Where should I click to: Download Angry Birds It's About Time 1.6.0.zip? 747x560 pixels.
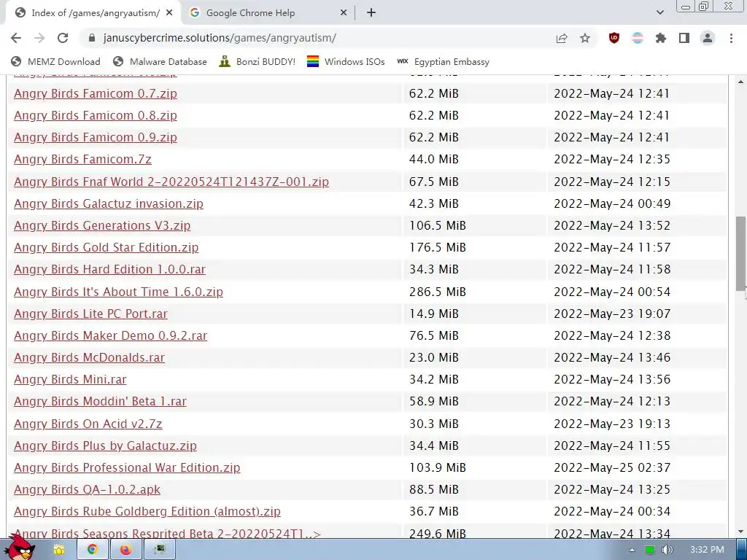click(118, 292)
